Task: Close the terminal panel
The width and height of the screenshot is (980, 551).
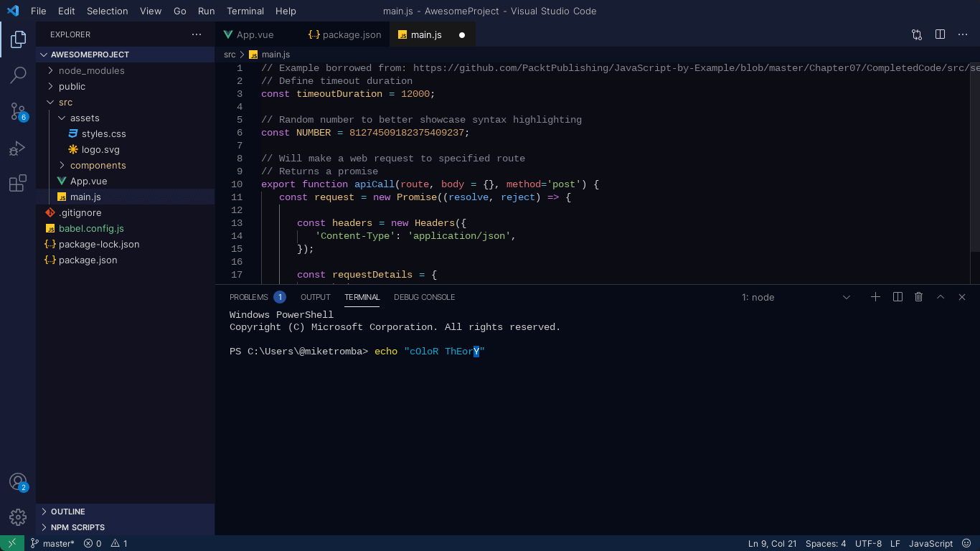Action: [962, 297]
